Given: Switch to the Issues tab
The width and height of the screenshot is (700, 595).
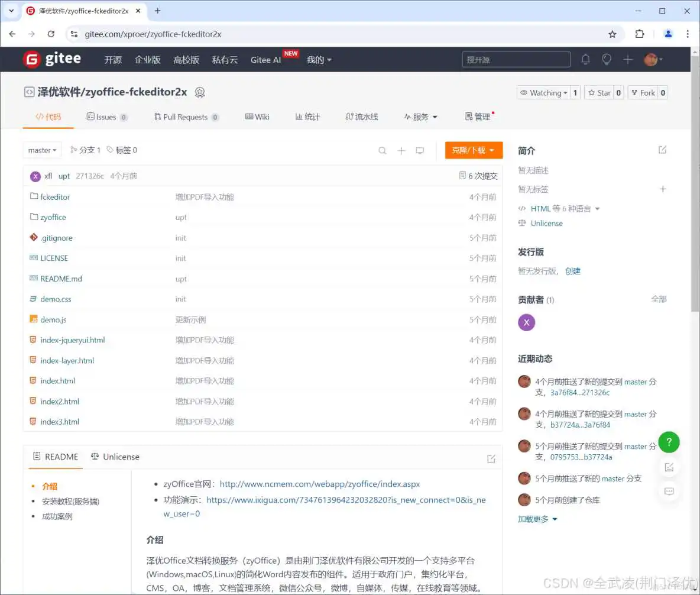Looking at the screenshot, I should click(x=107, y=117).
